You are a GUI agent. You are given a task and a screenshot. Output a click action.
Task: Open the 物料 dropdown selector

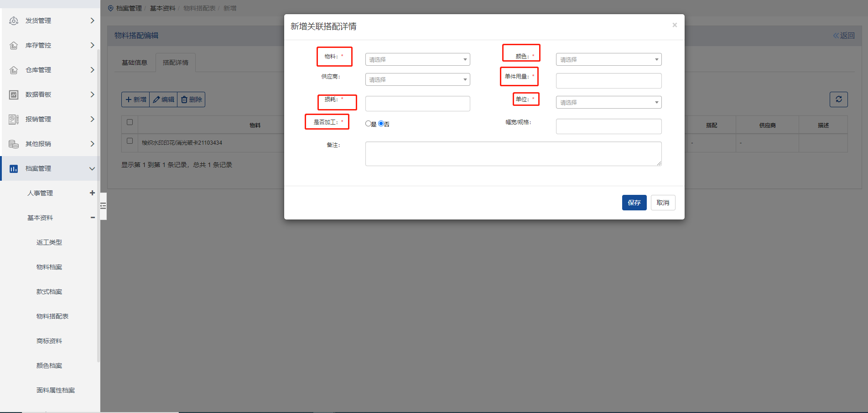point(417,59)
